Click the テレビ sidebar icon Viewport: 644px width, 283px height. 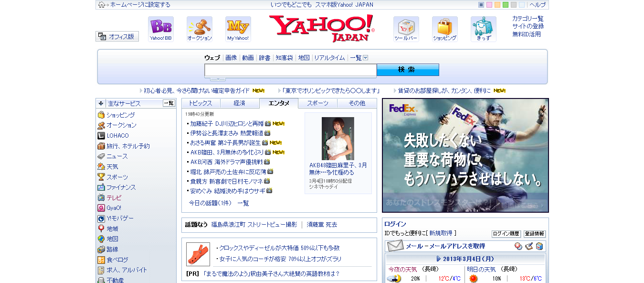(x=101, y=197)
